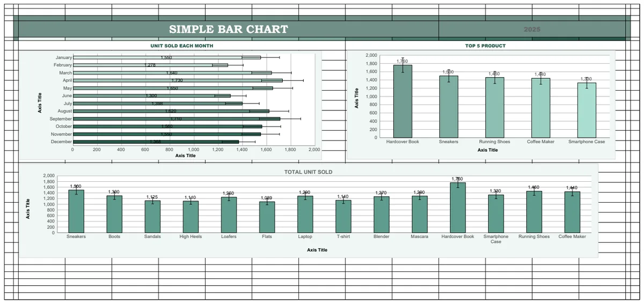Click the 1,730 data label on April bar
Screen dimensions: 644x304
177,80
